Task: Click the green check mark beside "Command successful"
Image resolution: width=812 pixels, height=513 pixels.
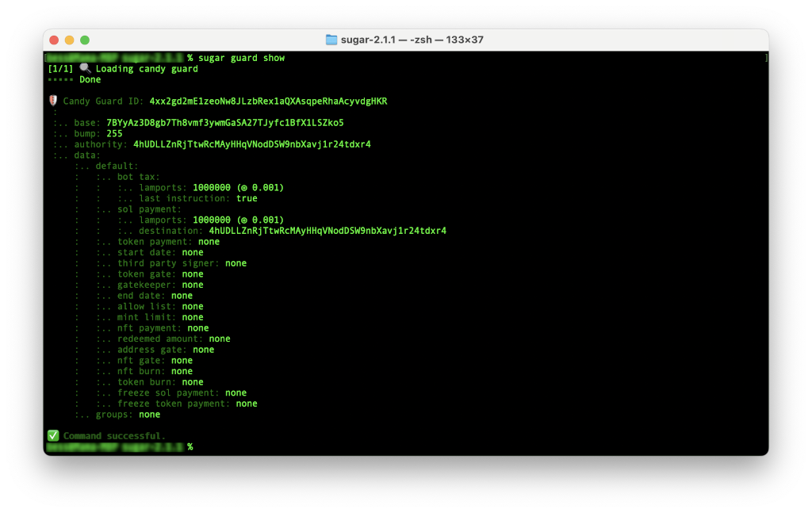Action: point(53,436)
